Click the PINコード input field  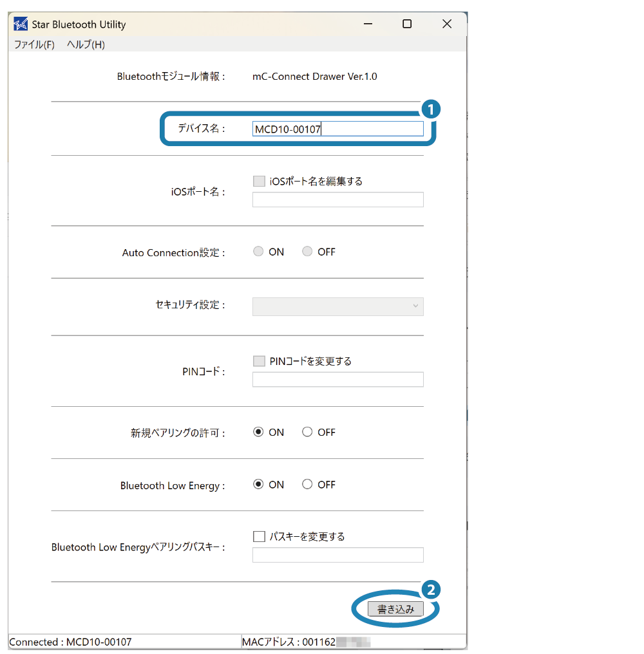(337, 379)
